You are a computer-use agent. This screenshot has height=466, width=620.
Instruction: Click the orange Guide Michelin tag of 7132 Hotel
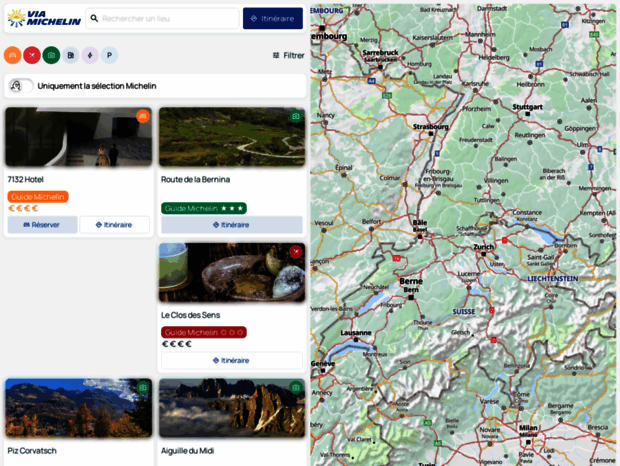pyautogui.click(x=38, y=196)
